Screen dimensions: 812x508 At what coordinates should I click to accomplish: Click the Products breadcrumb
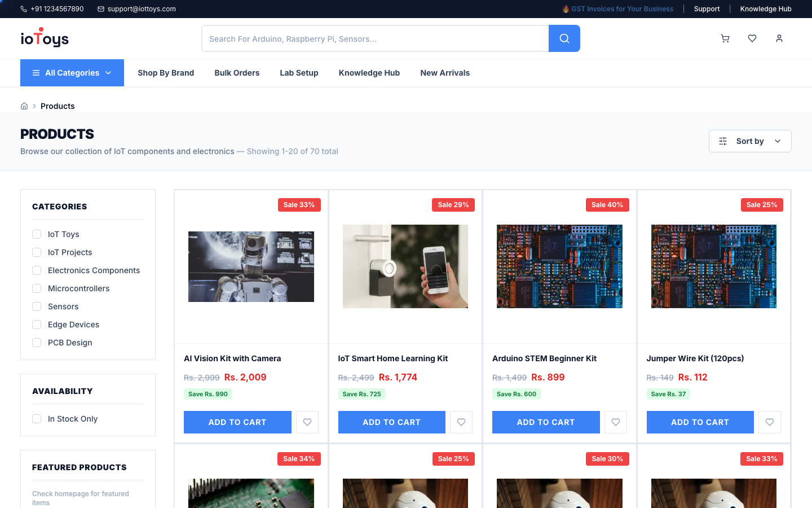click(x=58, y=106)
